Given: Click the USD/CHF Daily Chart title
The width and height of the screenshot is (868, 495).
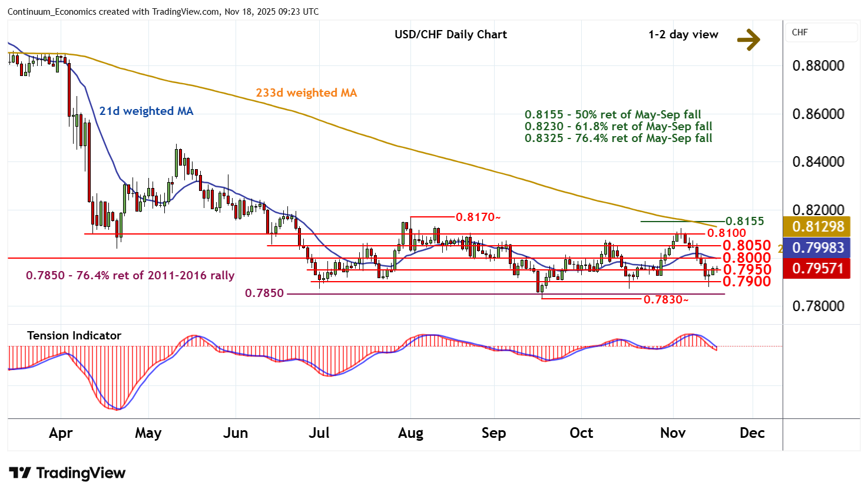Looking at the screenshot, I should click(450, 34).
